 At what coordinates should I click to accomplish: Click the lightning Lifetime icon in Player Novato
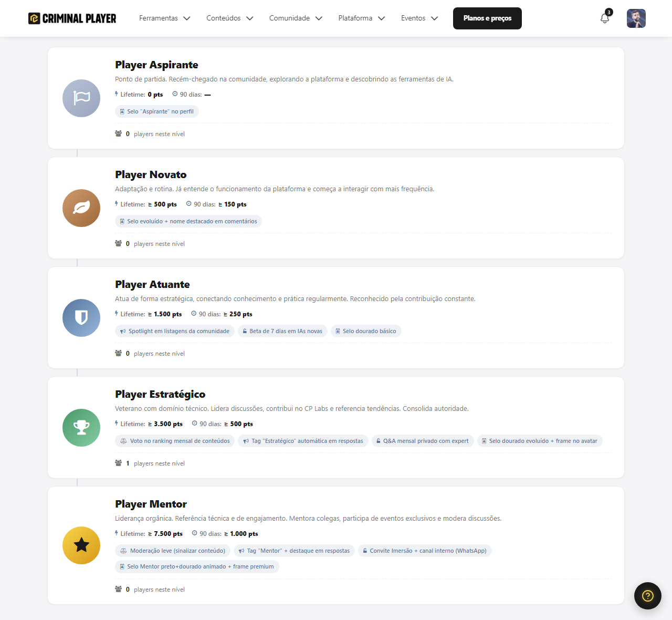pos(117,204)
